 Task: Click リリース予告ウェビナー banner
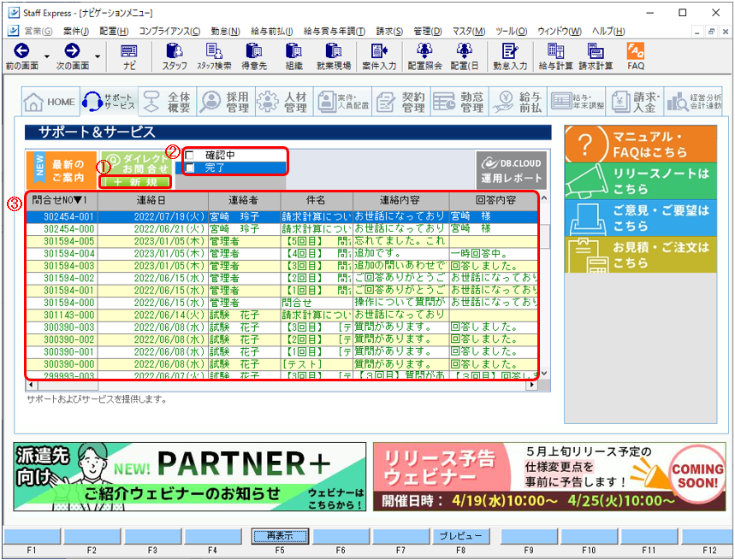click(x=549, y=477)
